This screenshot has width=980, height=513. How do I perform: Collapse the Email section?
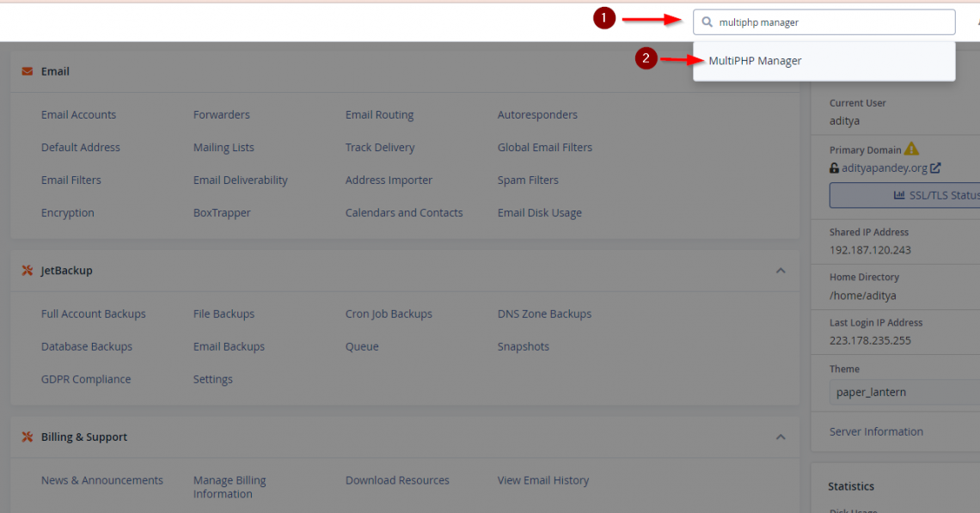(781, 71)
